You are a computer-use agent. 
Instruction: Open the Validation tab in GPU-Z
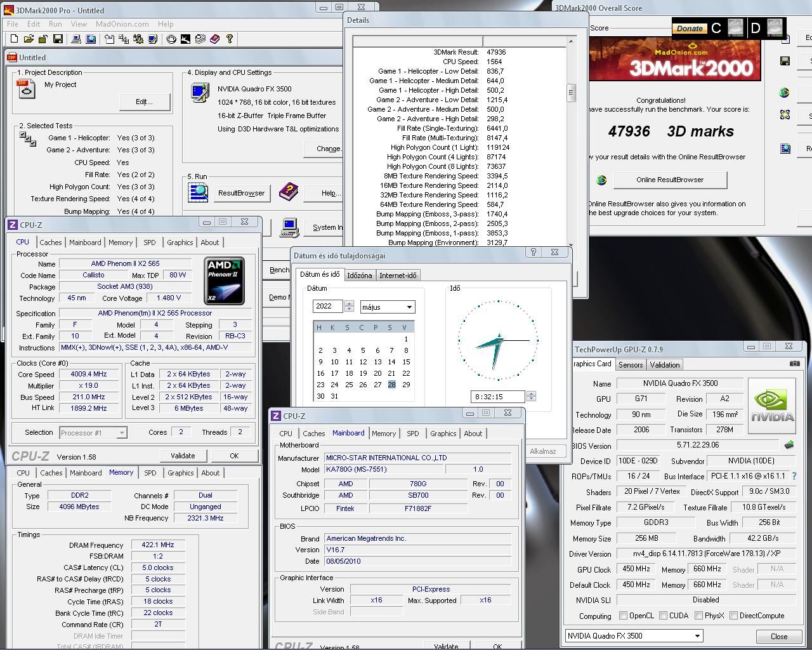tap(665, 365)
